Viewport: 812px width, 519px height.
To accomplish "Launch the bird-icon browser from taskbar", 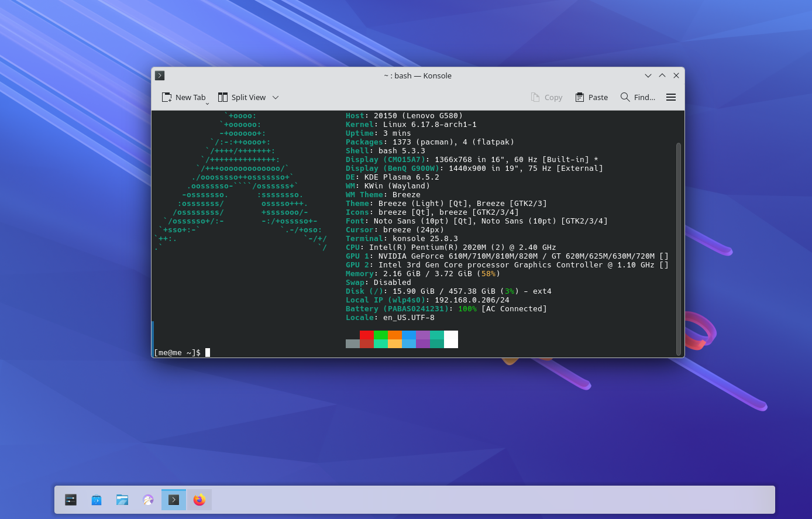I will coord(148,500).
